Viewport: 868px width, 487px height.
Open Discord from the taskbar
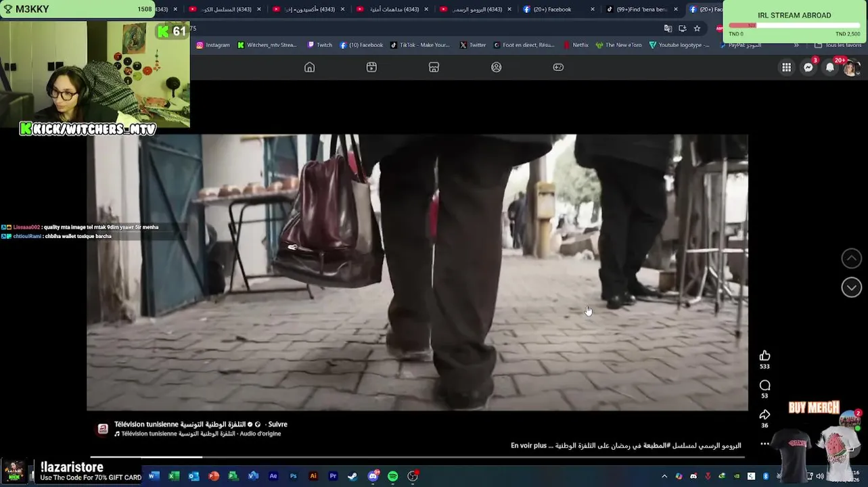point(373,476)
